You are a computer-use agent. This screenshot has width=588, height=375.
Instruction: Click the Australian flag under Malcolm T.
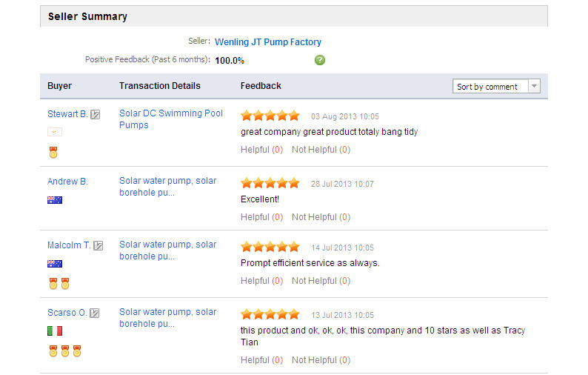55,264
